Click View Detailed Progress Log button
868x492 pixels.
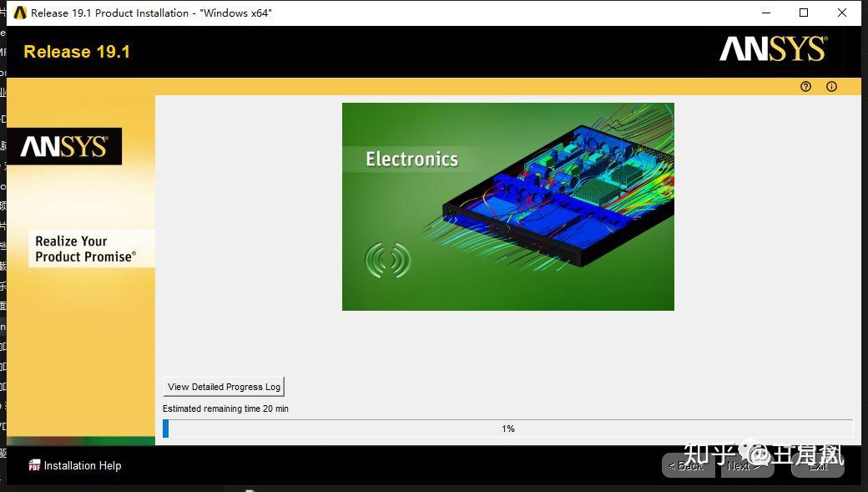(224, 387)
